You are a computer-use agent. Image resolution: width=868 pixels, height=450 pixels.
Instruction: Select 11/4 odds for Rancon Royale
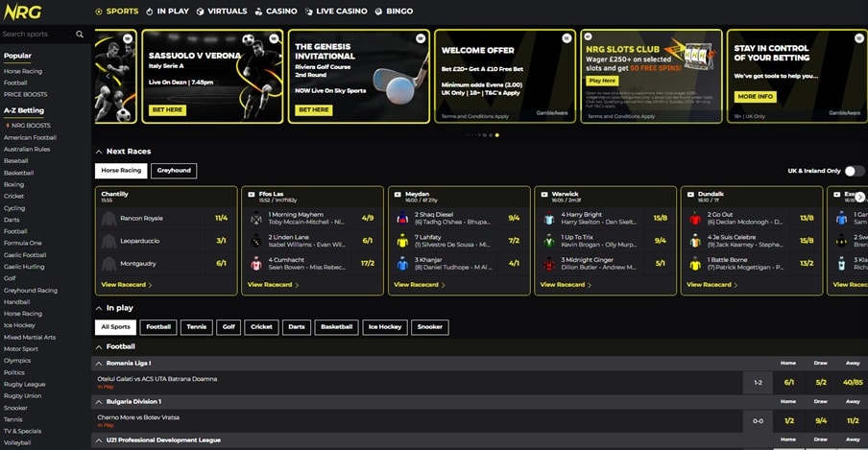[x=221, y=218]
